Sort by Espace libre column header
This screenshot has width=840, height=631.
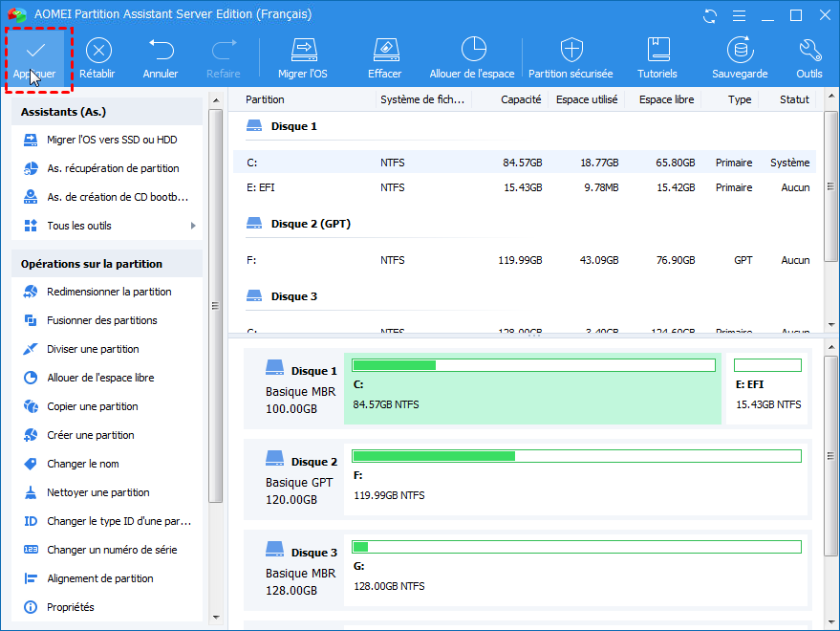click(667, 99)
